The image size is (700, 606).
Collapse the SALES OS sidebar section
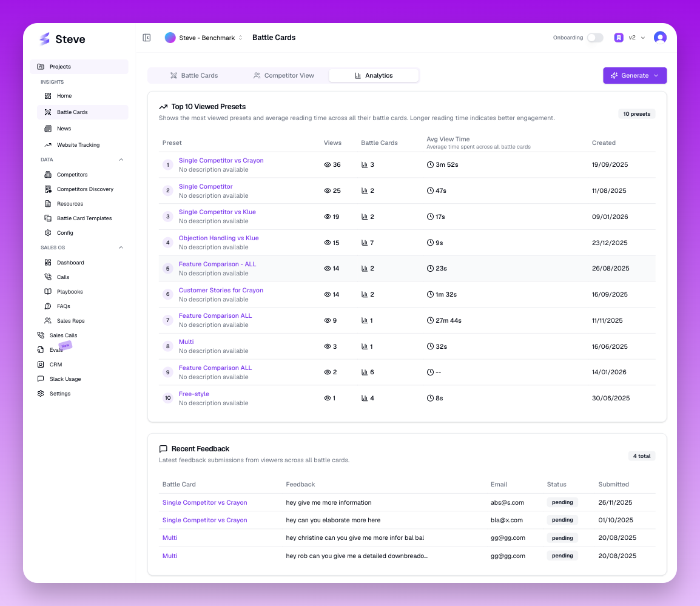(x=121, y=247)
